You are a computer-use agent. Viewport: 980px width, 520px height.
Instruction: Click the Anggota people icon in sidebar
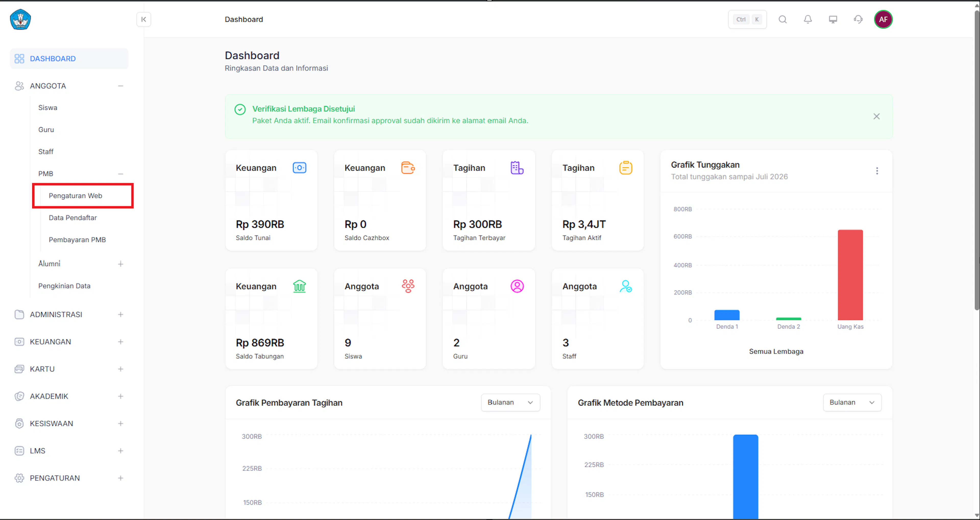click(x=19, y=86)
